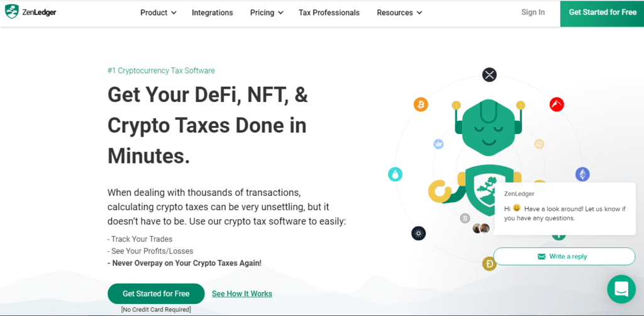Go to the Integrations page
This screenshot has height=316, width=644.
213,13
